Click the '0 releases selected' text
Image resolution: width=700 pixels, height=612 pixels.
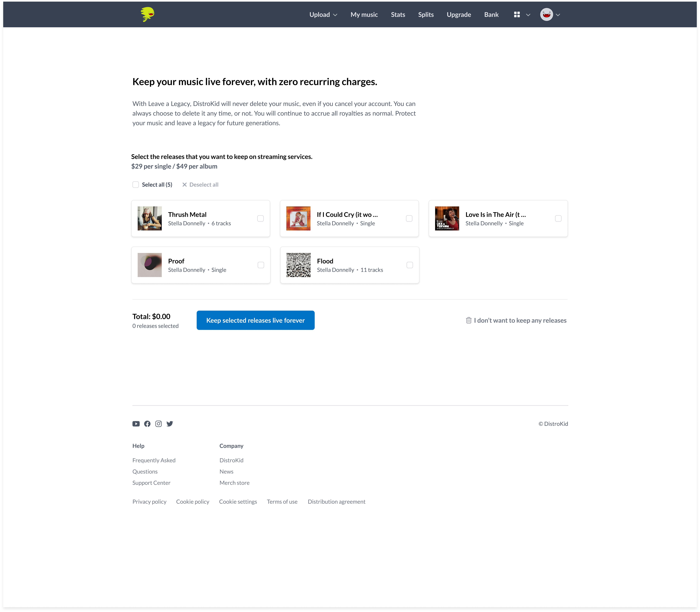(x=155, y=326)
